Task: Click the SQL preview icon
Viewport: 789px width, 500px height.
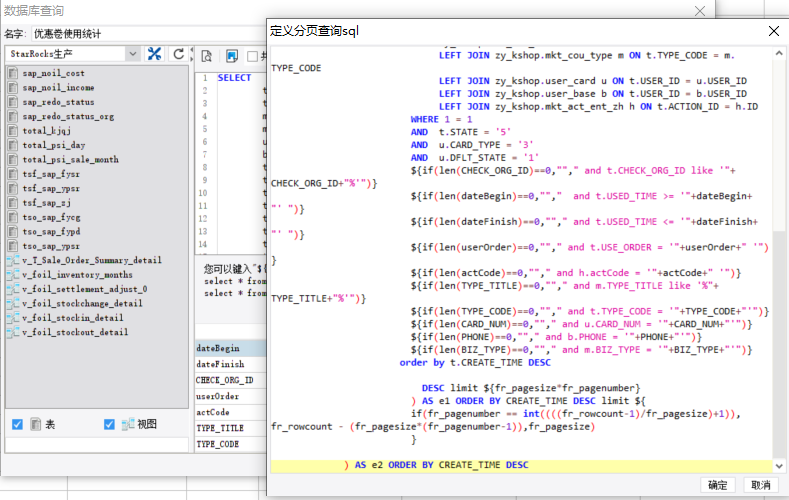Action: (x=206, y=55)
